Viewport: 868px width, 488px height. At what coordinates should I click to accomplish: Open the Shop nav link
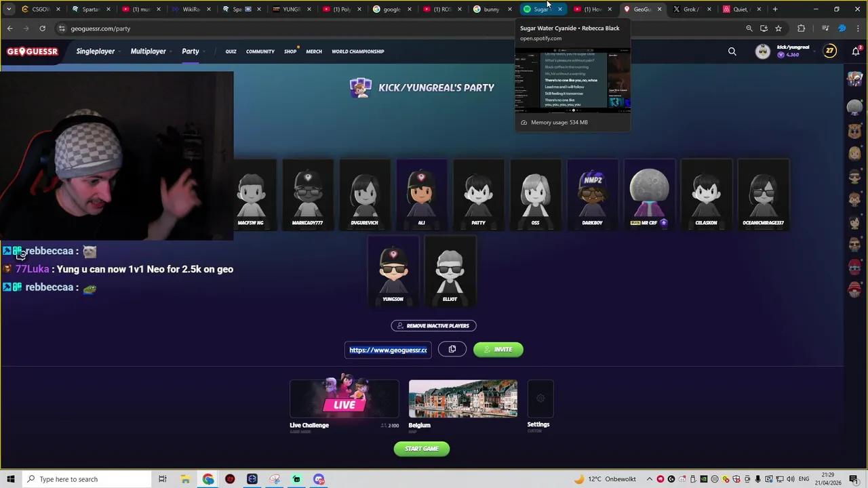point(290,52)
